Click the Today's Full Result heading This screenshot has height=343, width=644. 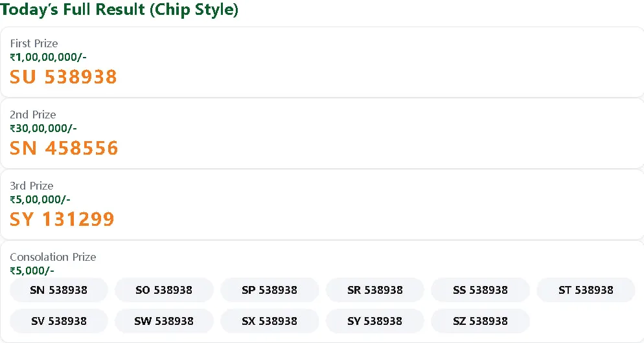pyautogui.click(x=119, y=10)
